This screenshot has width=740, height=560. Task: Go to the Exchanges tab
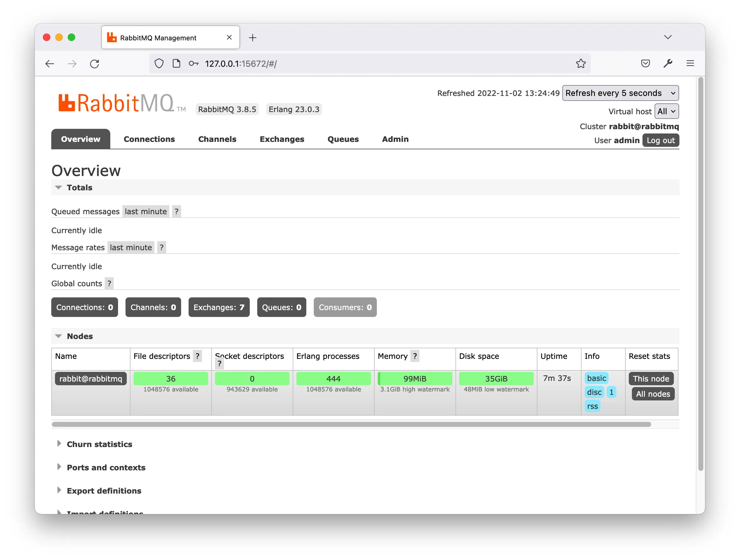pos(282,139)
